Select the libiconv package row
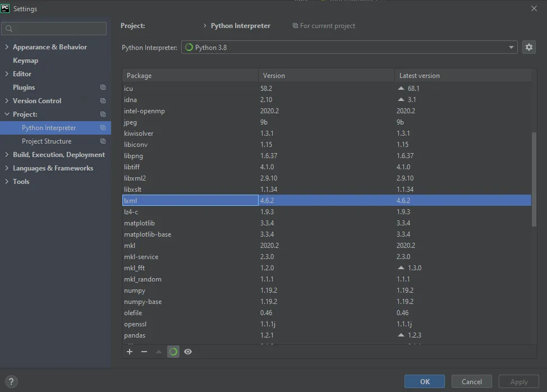The image size is (547, 392). 327,144
